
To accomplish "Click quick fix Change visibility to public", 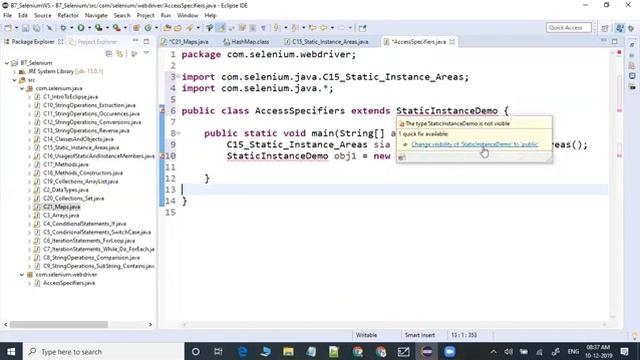I will click(474, 144).
